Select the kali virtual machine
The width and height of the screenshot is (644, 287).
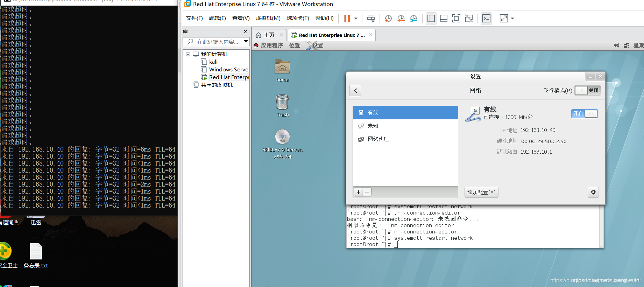click(x=213, y=62)
